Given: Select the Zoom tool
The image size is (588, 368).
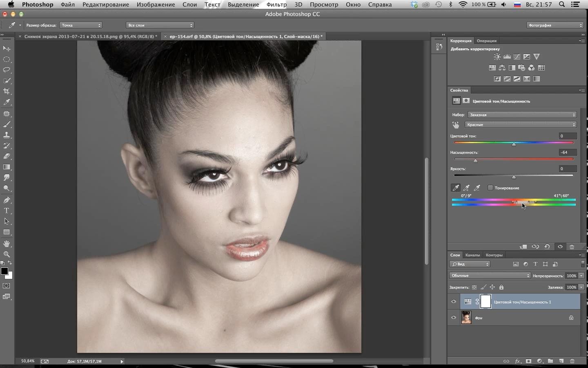Looking at the screenshot, I should (x=7, y=254).
